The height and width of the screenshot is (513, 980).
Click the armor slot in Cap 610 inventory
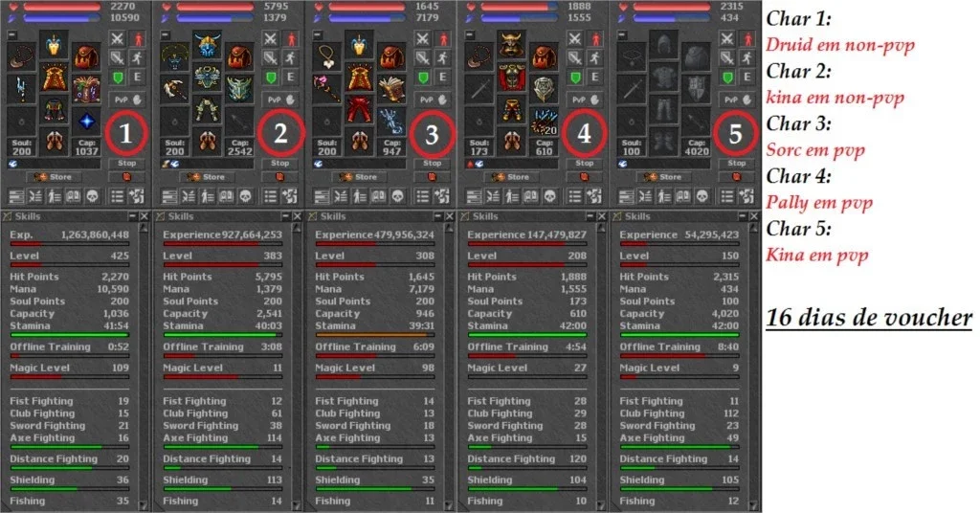[512, 78]
